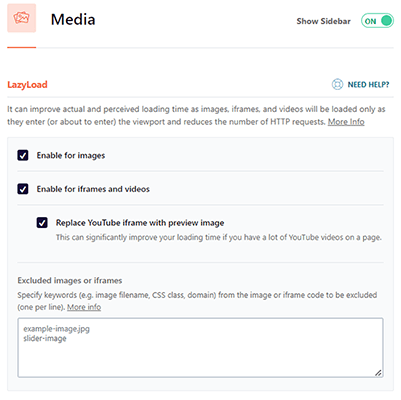This screenshot has width=401, height=400.
Task: Click the Show Sidebar label
Action: pos(323,21)
